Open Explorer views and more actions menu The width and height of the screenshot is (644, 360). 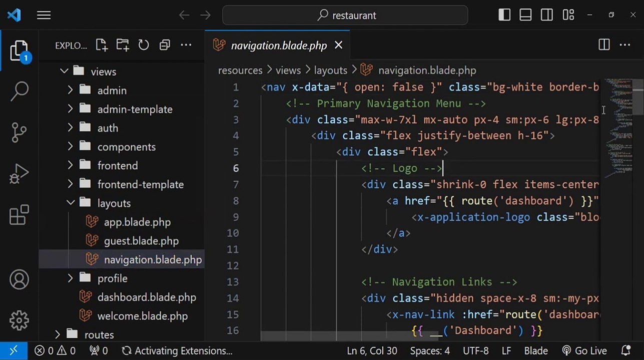pyautogui.click(x=186, y=45)
